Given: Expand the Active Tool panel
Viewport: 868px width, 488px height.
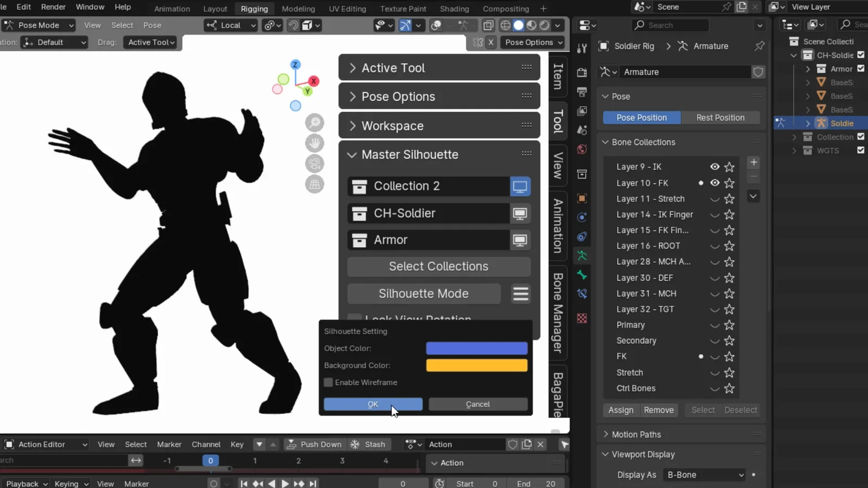Looking at the screenshot, I should point(393,67).
